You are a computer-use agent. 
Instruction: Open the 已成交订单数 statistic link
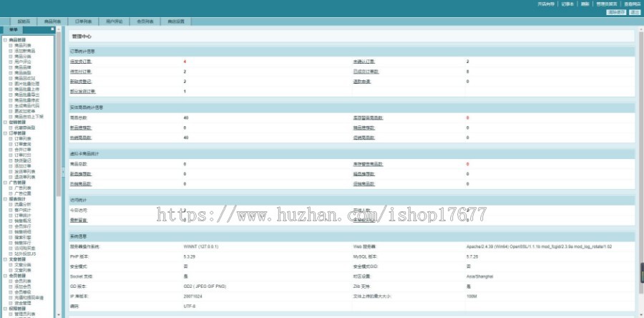click(366, 72)
